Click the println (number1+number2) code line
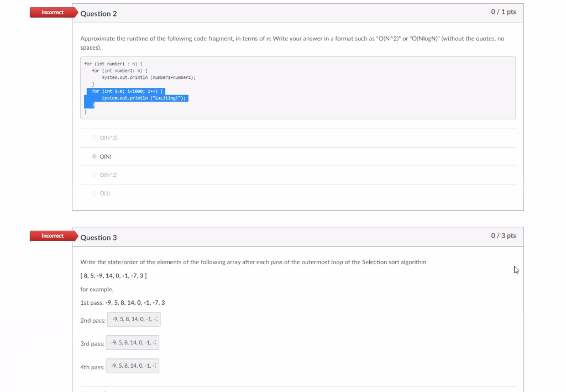Viewport: 566px width, 392px height. (149, 77)
